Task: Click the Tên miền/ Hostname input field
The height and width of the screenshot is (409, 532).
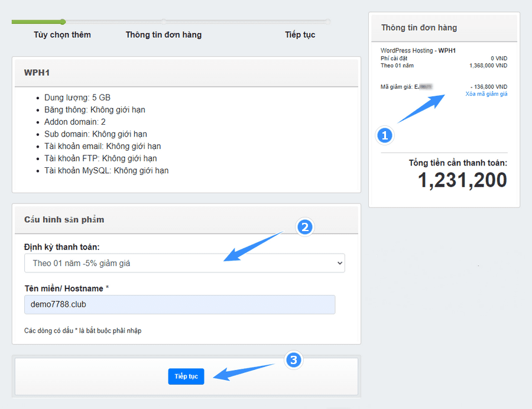Action: [x=180, y=304]
